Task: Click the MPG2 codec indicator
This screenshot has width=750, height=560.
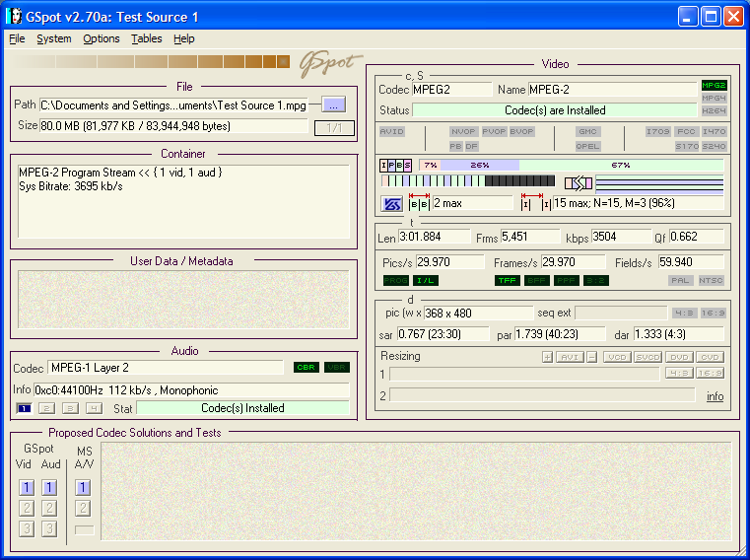Action: [x=715, y=85]
